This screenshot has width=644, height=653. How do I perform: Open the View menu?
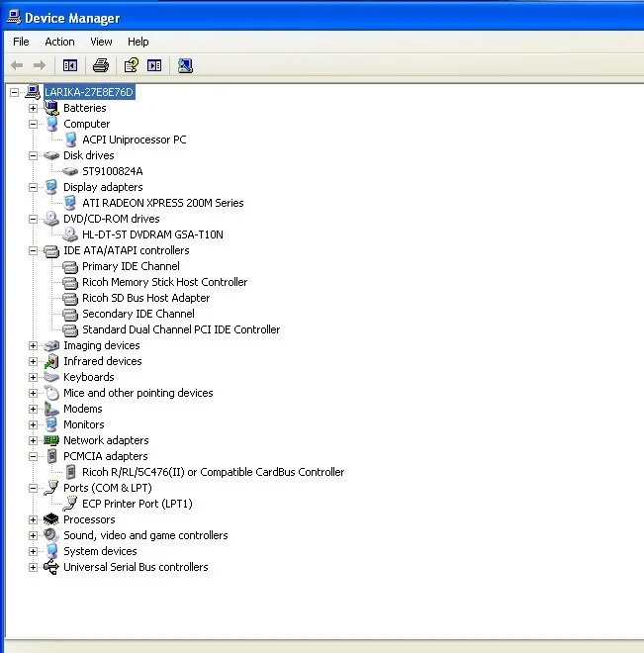pyautogui.click(x=101, y=42)
